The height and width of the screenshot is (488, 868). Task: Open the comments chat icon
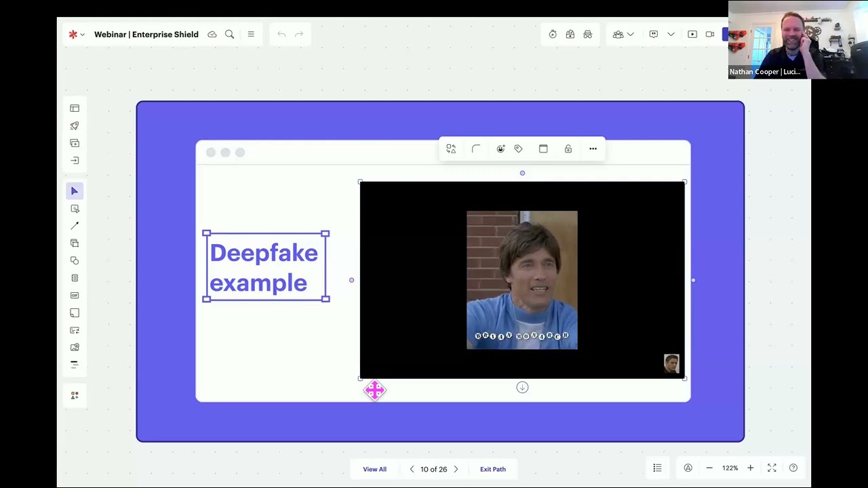pyautogui.click(x=654, y=35)
